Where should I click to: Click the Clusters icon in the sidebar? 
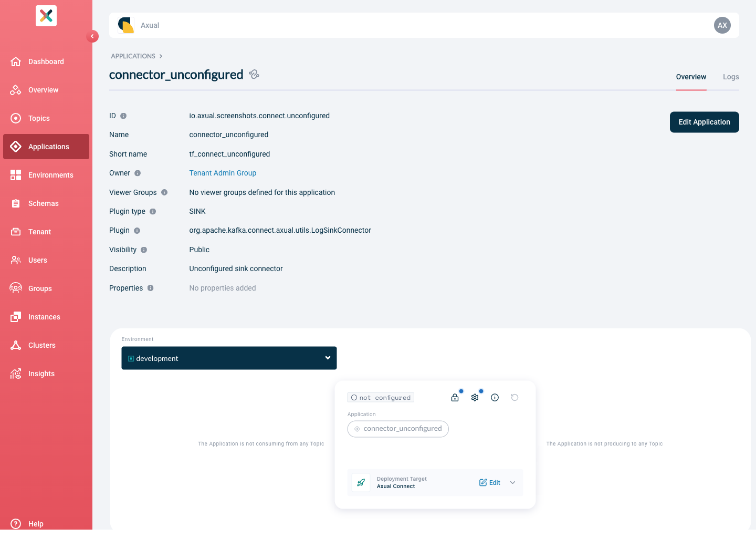tap(16, 345)
